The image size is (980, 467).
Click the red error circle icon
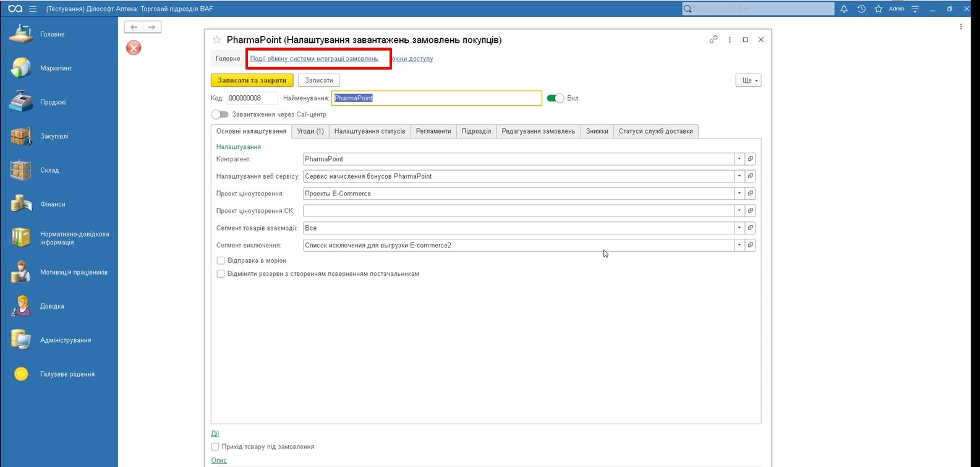[134, 48]
